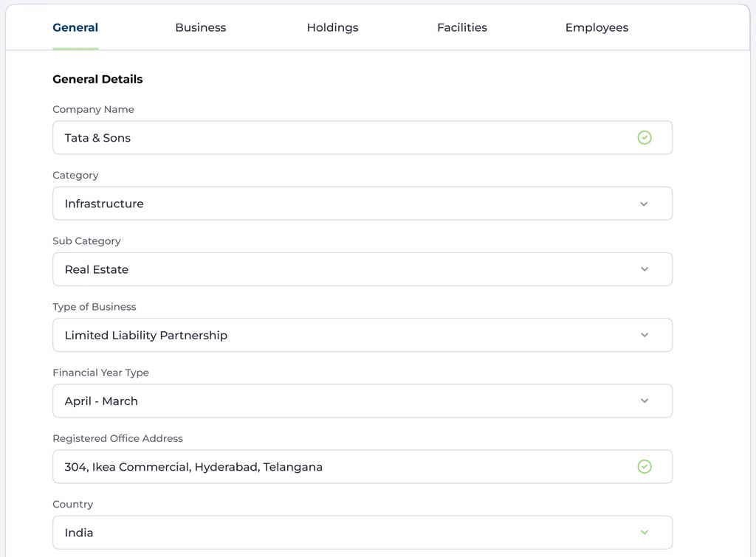Click the chevron arrow in Sub Category field
The height and width of the screenshot is (557, 756).
coord(644,270)
